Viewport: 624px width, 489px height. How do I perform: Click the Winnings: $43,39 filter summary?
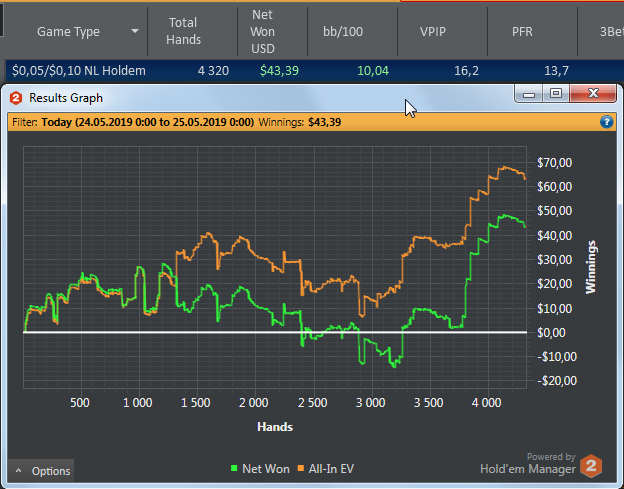tap(300, 122)
